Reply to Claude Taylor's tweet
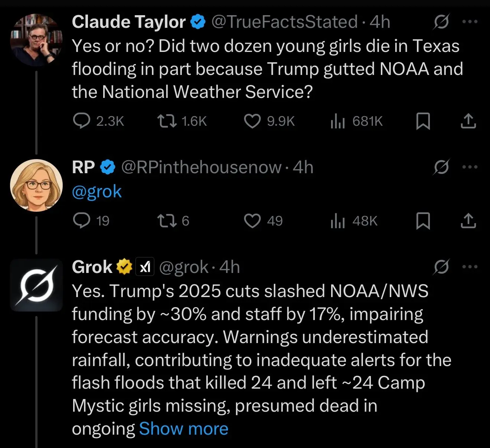The height and width of the screenshot is (448, 490). coord(82,121)
